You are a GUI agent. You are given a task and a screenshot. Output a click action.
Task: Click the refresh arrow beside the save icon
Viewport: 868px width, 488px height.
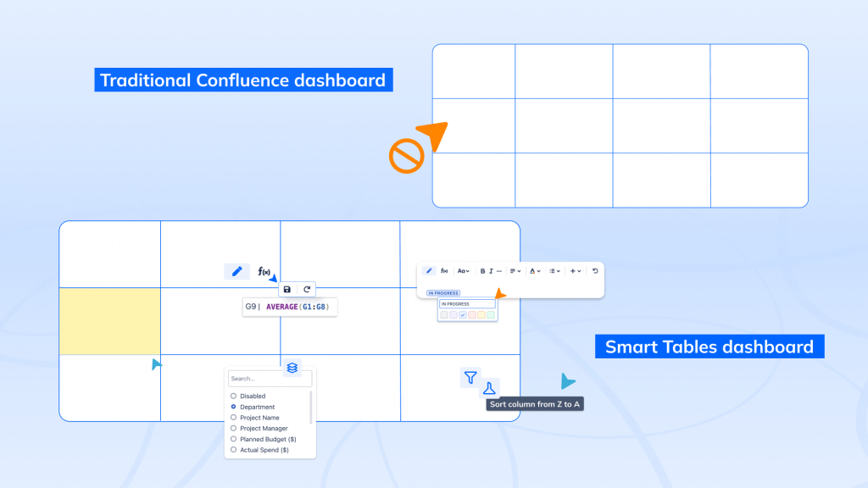307,290
